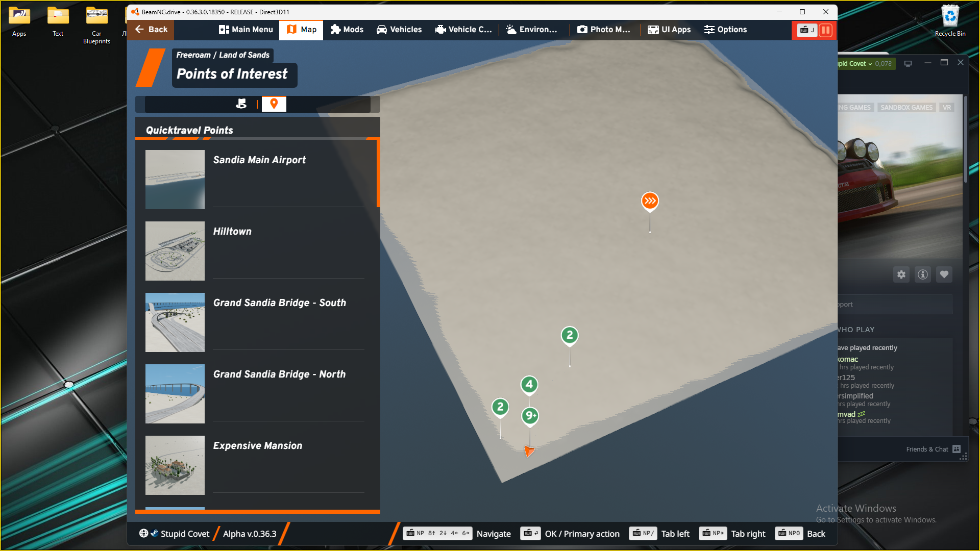
Task: Open the Mods tab
Action: 347,30
